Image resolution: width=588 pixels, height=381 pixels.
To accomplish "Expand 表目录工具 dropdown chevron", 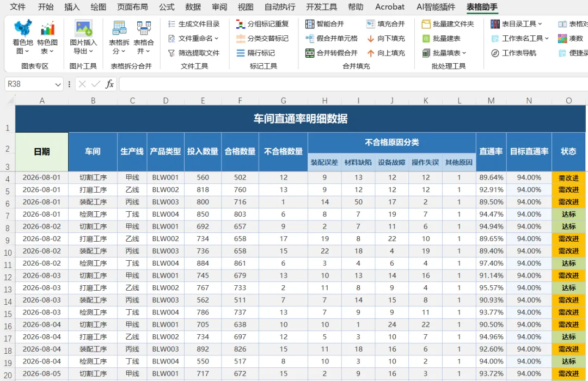I will (x=540, y=24).
